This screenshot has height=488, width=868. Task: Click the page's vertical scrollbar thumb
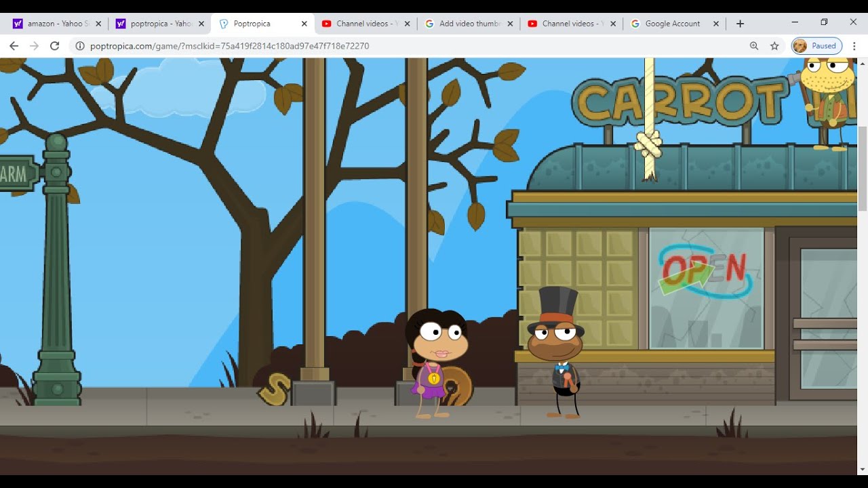click(863, 169)
